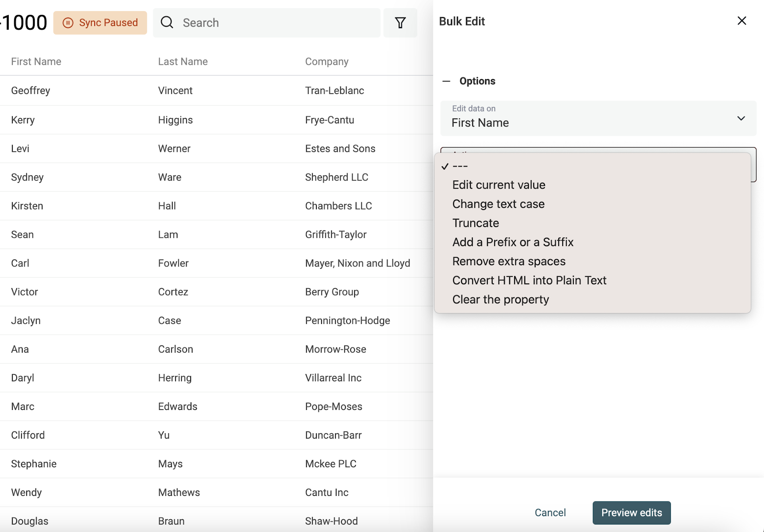The width and height of the screenshot is (764, 532).
Task: Select 'Add a Prefix or a Suffix' option
Action: click(513, 241)
